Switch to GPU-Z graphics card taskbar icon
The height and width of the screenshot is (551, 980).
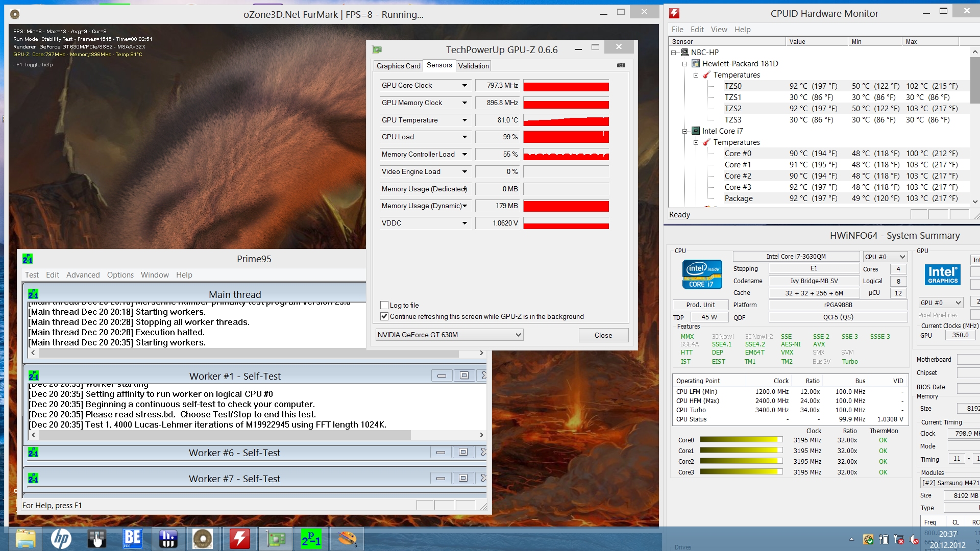tap(276, 539)
